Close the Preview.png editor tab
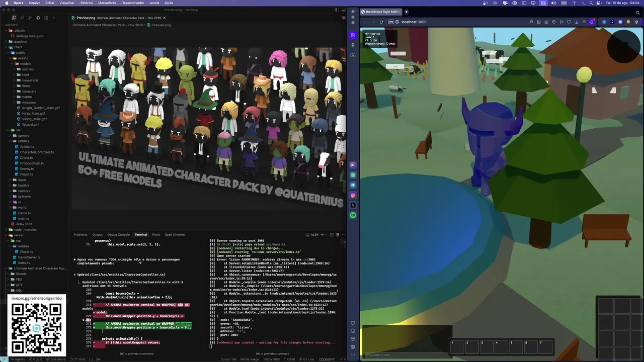 165,18
